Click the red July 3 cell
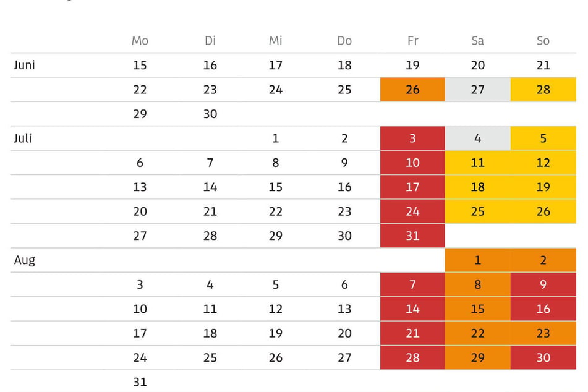The height and width of the screenshot is (392, 588). pyautogui.click(x=412, y=138)
